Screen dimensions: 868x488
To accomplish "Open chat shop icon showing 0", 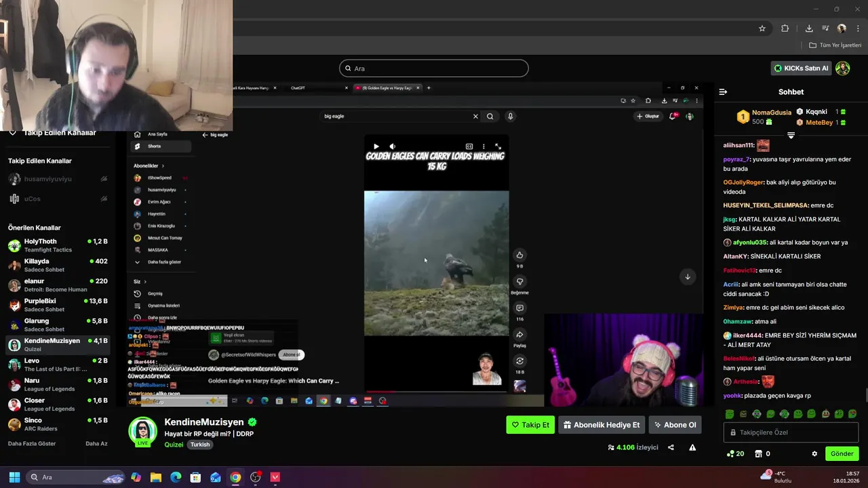I will 762,453.
